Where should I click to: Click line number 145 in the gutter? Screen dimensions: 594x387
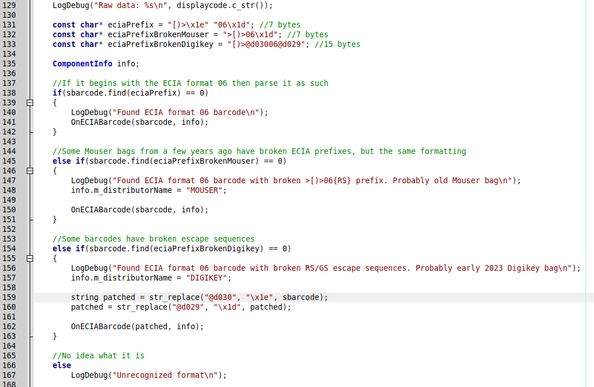point(9,161)
